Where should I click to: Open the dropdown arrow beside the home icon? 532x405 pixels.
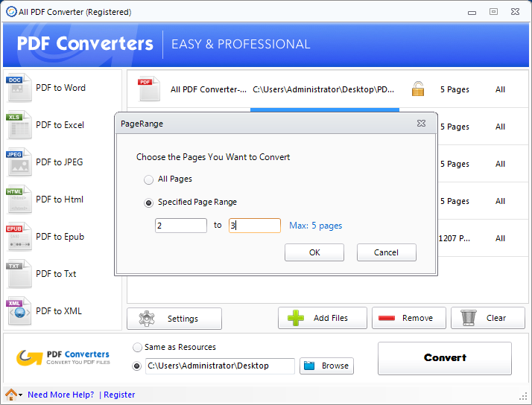point(21,395)
